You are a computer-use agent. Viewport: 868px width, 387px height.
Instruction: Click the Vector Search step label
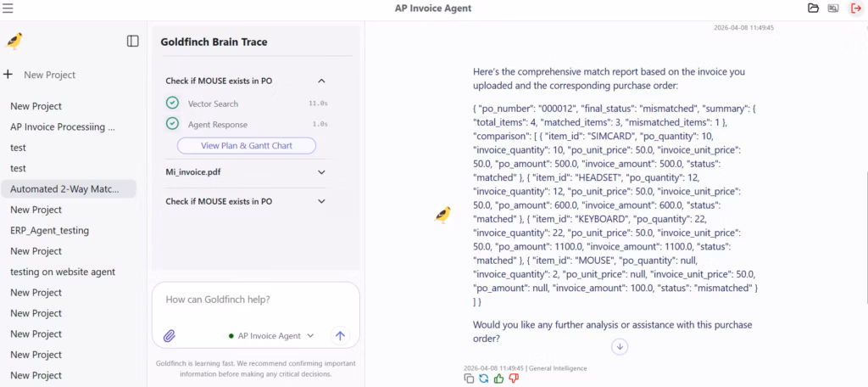213,104
